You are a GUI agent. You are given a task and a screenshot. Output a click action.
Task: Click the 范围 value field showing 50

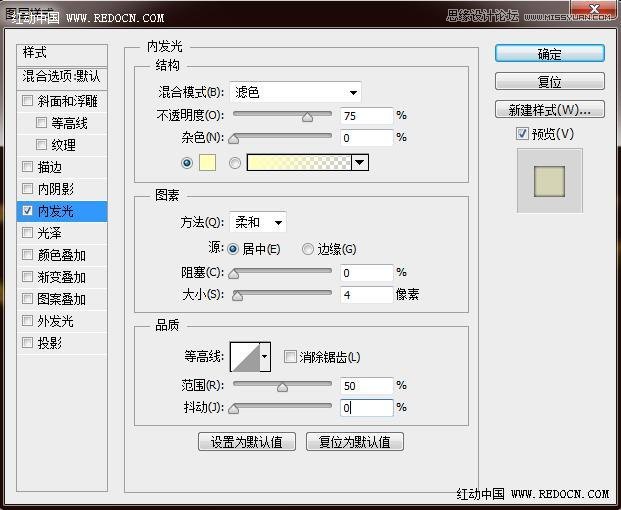[x=367, y=386]
